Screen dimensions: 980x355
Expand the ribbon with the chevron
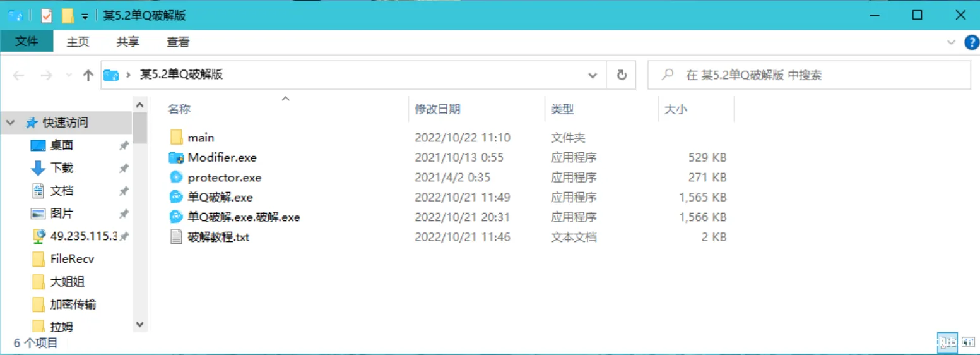[x=952, y=42]
